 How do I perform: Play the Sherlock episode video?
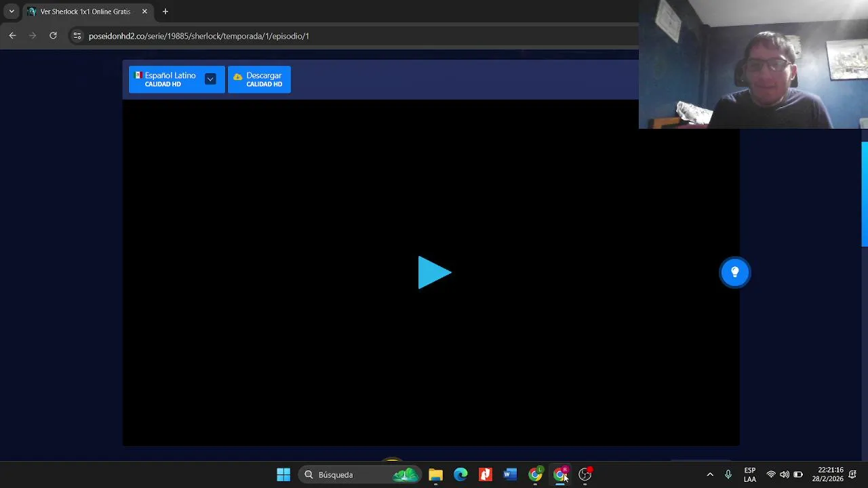click(435, 272)
